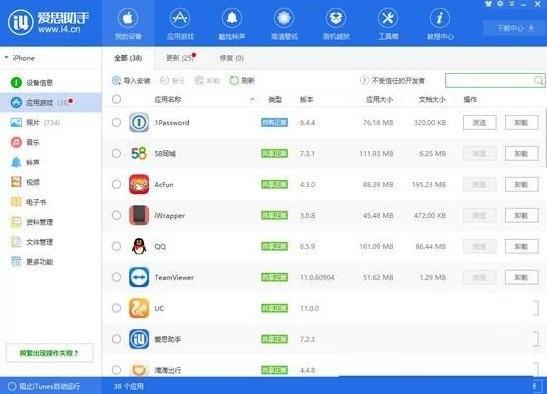Click the 备份 backup toolbar item

point(172,81)
